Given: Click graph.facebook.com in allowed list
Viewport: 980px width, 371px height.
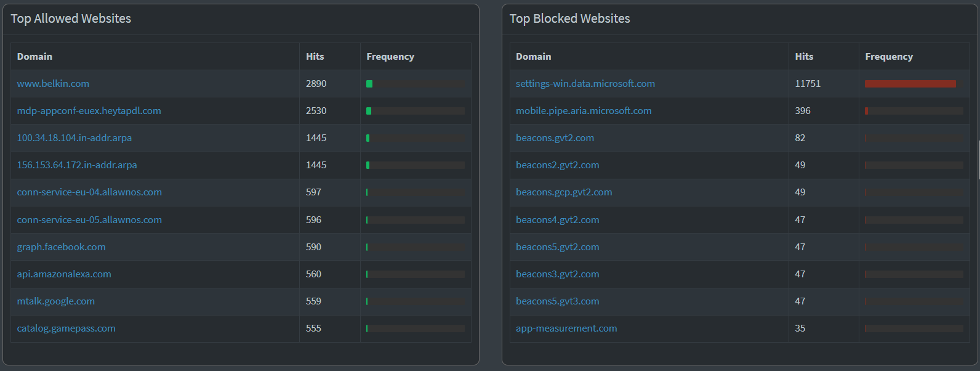Looking at the screenshot, I should pyautogui.click(x=61, y=247).
